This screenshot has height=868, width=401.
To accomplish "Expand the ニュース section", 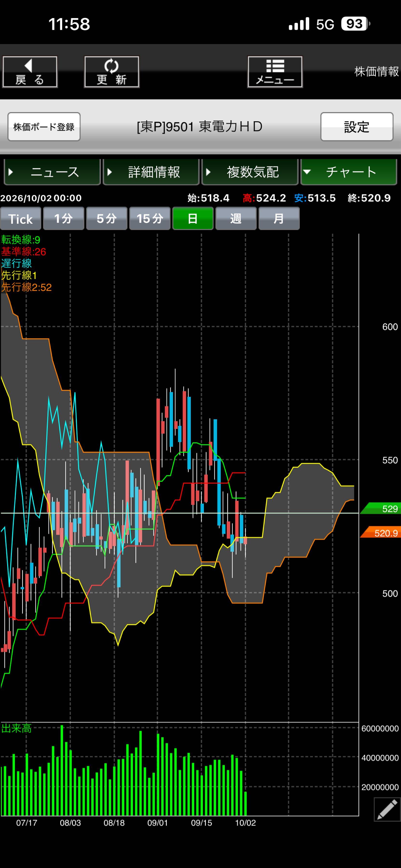I will click(x=52, y=172).
